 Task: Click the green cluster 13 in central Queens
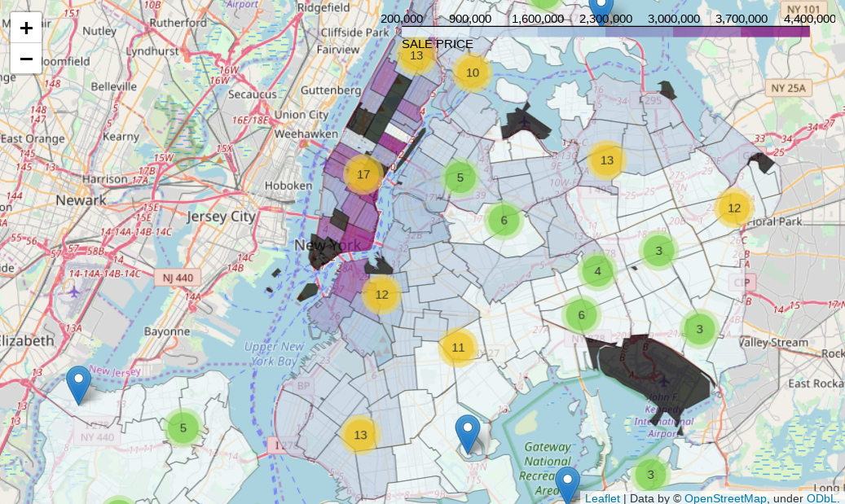pyautogui.click(x=607, y=161)
